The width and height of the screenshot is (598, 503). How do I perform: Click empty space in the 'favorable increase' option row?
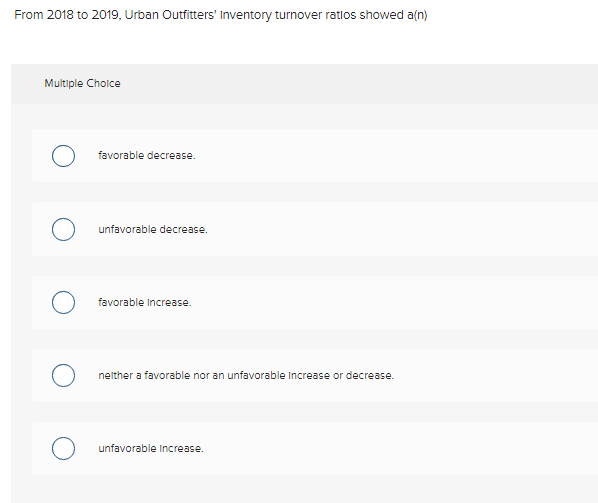pyautogui.click(x=381, y=302)
